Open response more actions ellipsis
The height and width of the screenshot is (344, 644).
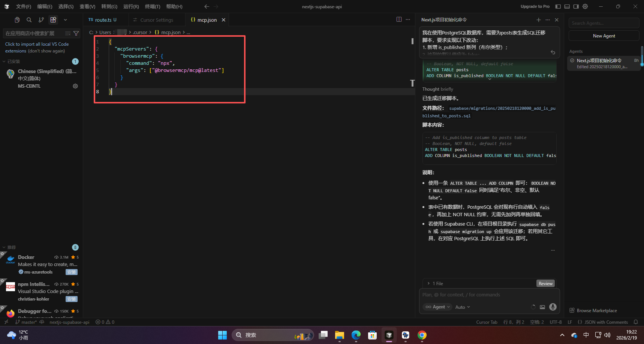click(x=553, y=250)
